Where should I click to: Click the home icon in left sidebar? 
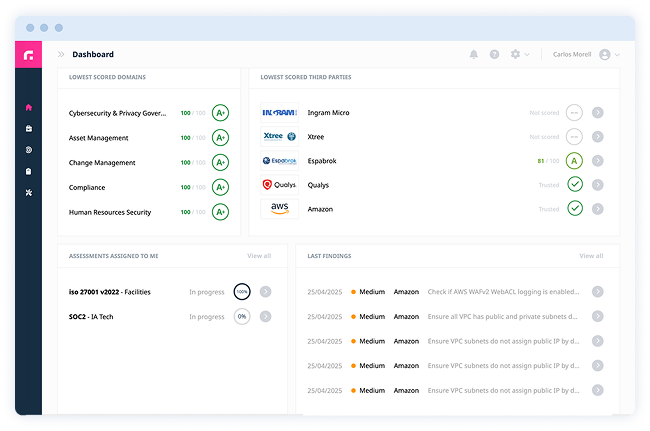(28, 107)
